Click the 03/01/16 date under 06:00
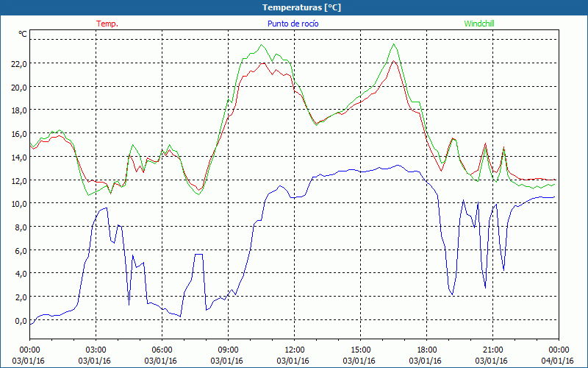588x368 pixels. pos(160,361)
